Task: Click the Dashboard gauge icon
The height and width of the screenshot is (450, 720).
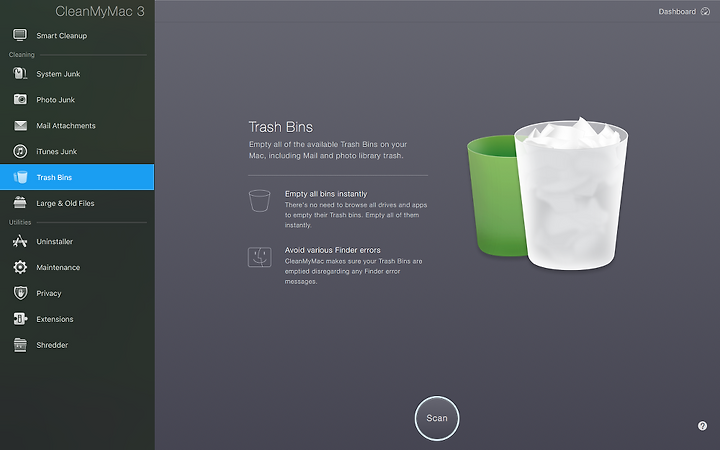Action: (x=705, y=11)
